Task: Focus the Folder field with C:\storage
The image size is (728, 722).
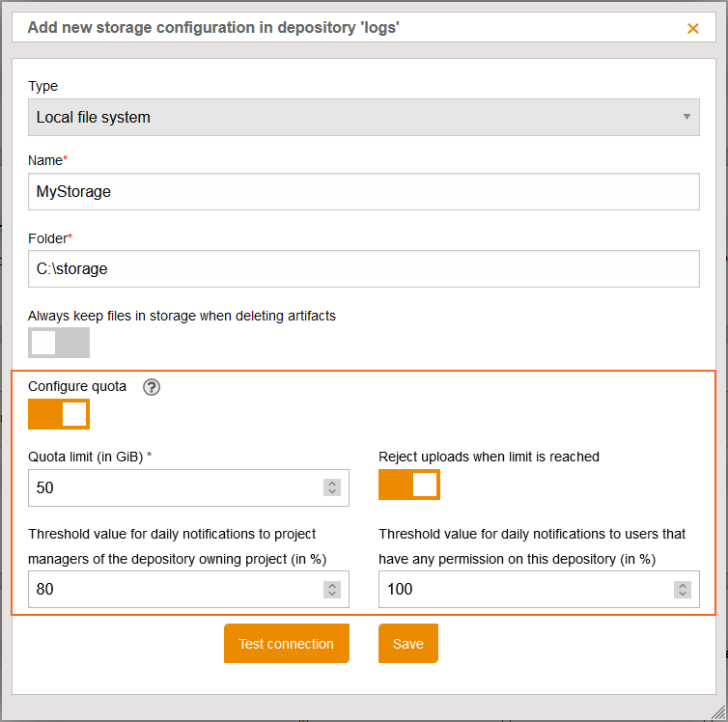Action: (364, 269)
